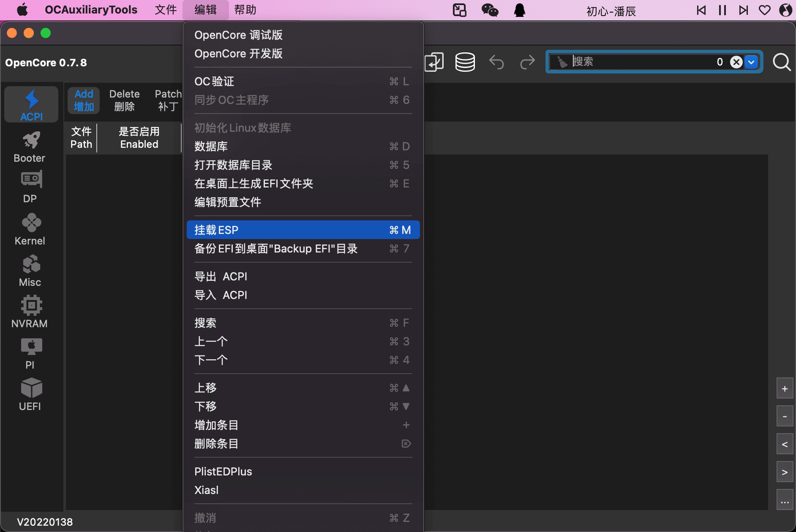Select 删除条目 menu item
This screenshot has width=796, height=532.
pos(303,444)
